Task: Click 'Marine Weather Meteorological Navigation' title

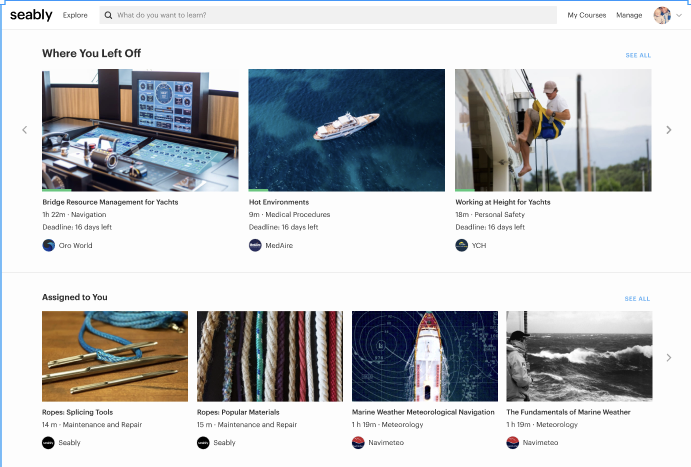Action: click(423, 412)
